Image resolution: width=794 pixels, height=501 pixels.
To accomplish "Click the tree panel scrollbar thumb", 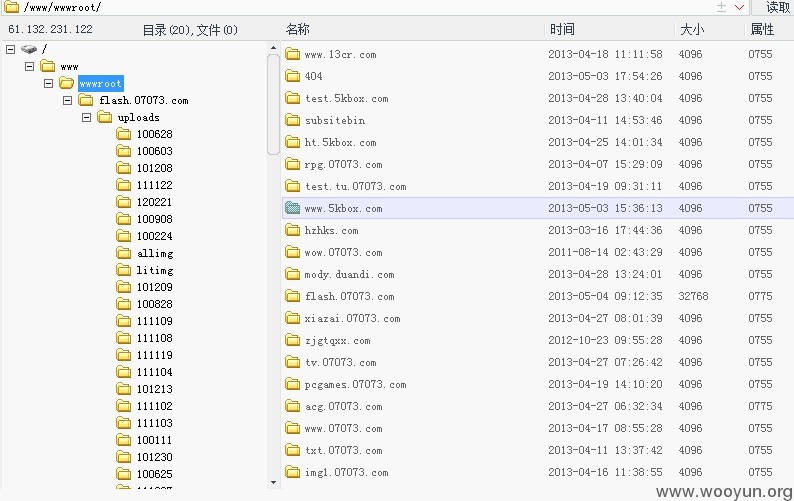I will click(273, 104).
